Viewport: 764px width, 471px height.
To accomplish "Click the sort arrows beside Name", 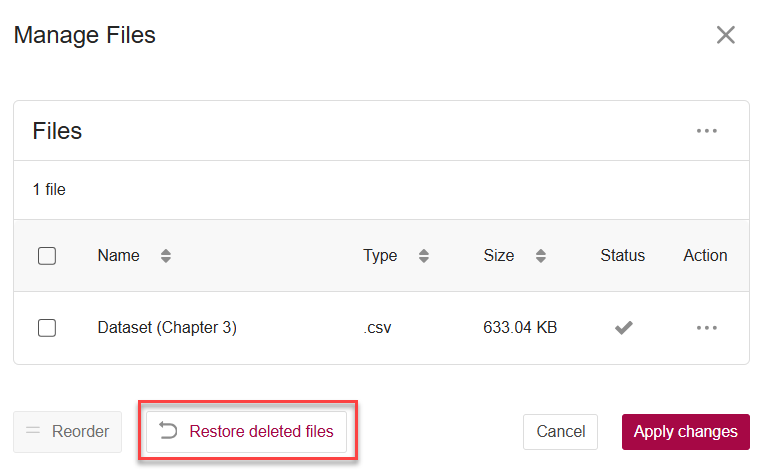I will click(166, 256).
